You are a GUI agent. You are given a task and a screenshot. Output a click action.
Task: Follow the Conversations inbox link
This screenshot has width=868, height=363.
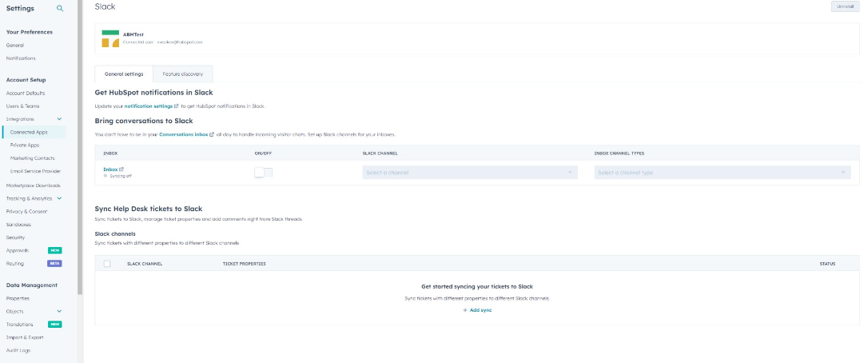[184, 134]
